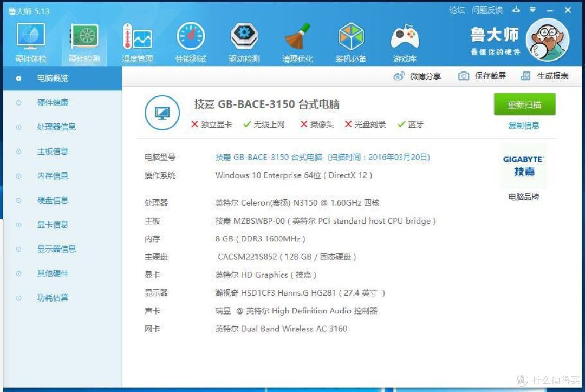Viewport: 585px width, 392px height.
Task: Click the 8 GB DDR3 1600MHz text
Action: click(x=261, y=239)
